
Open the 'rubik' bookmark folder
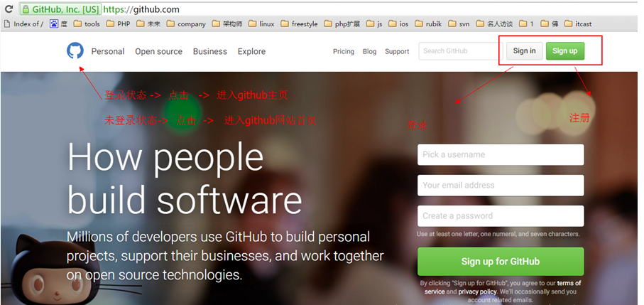pos(428,24)
